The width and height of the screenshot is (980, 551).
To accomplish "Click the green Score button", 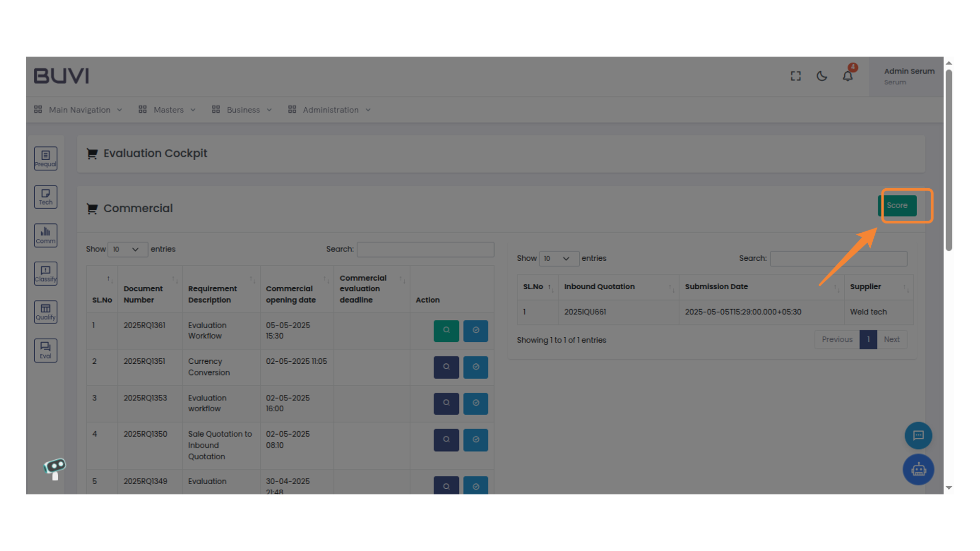I will (898, 205).
